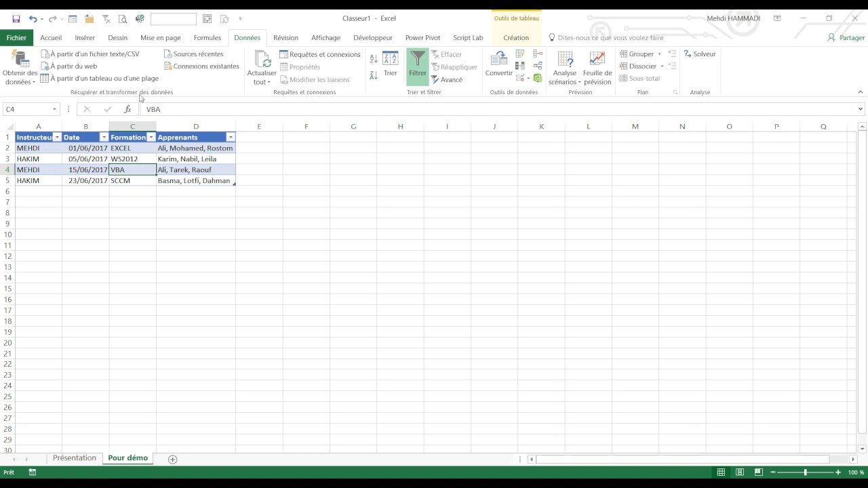The image size is (868, 488).
Task: Expand the Validation des données dropdown arrow
Action: point(528,79)
